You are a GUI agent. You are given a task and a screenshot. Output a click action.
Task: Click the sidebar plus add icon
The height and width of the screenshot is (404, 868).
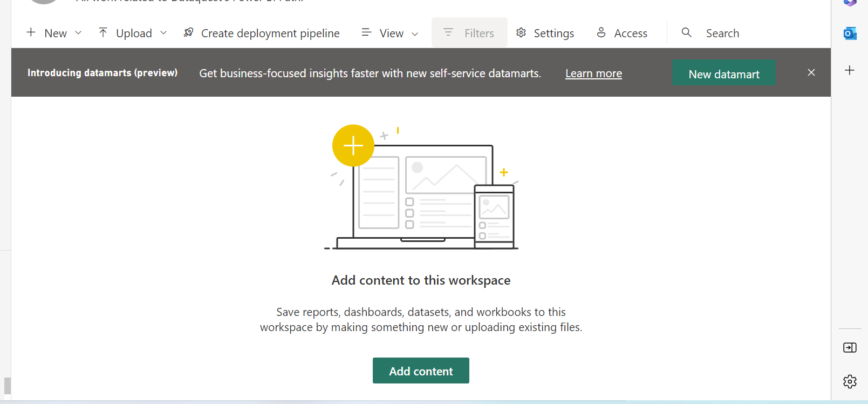[x=850, y=70]
